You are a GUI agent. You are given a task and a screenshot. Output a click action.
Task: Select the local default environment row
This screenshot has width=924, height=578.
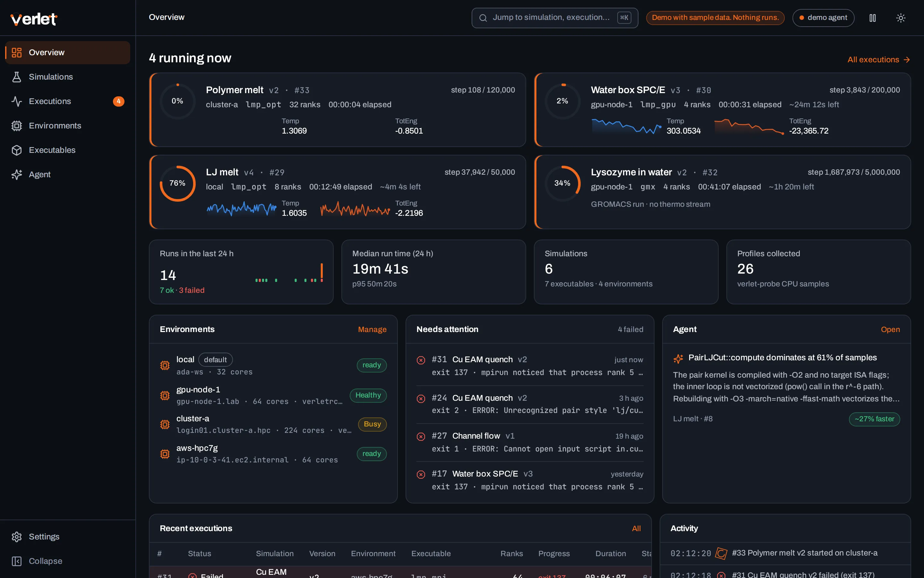[273, 365]
